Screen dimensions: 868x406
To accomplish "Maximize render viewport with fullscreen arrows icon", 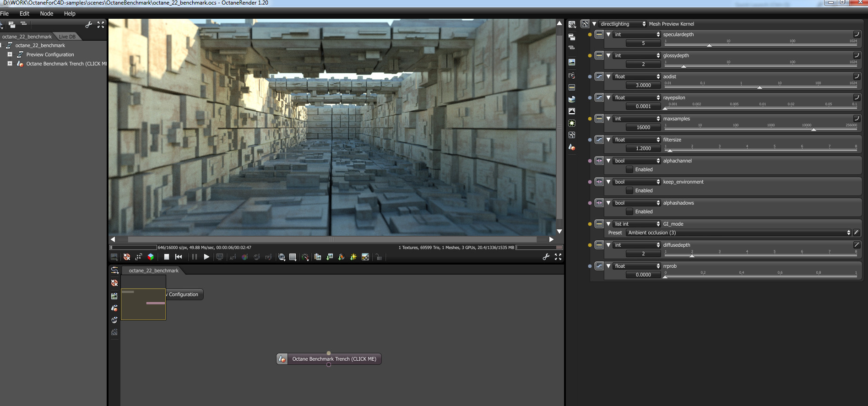I will 558,257.
